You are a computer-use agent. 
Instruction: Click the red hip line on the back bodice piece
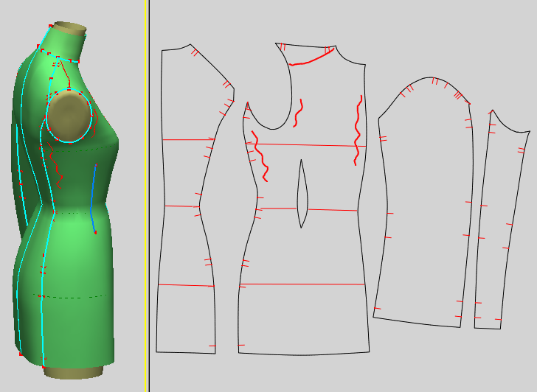[x=187, y=285]
